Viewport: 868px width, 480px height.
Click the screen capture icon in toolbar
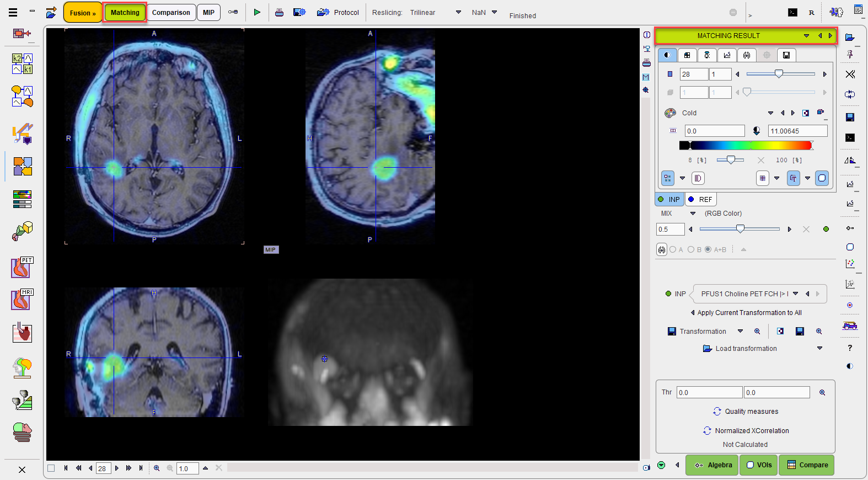299,12
